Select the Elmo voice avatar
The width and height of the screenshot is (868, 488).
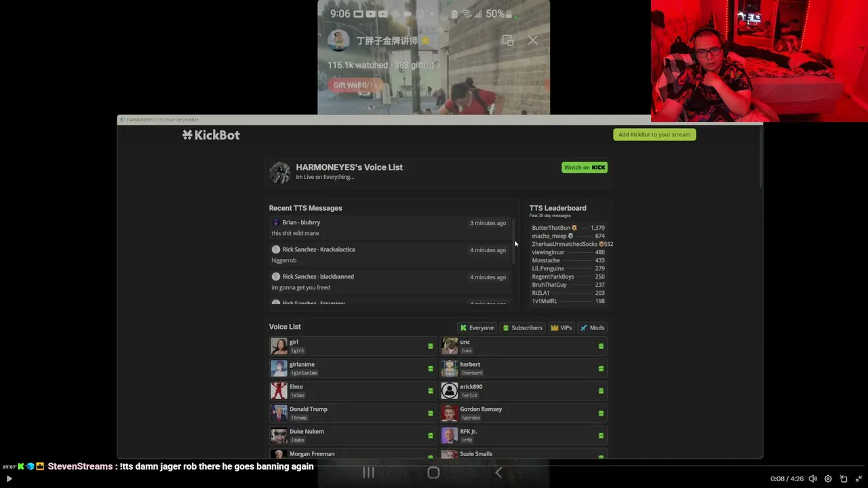[279, 390]
